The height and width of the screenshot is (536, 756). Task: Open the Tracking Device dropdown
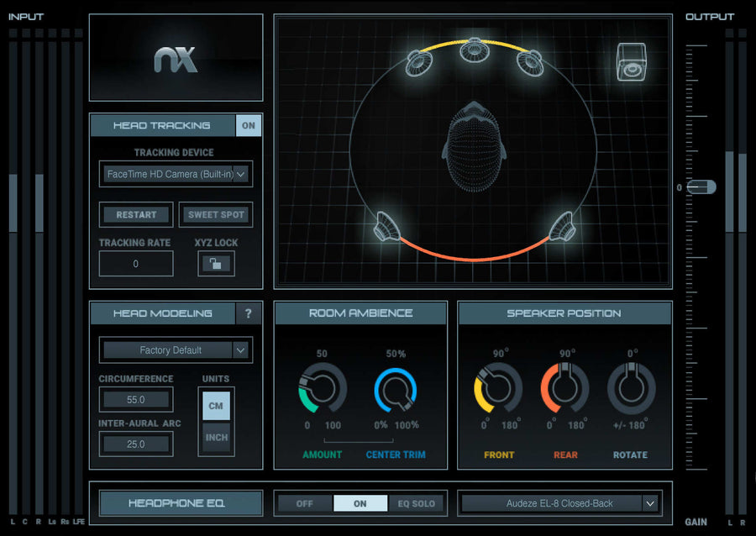pos(176,174)
